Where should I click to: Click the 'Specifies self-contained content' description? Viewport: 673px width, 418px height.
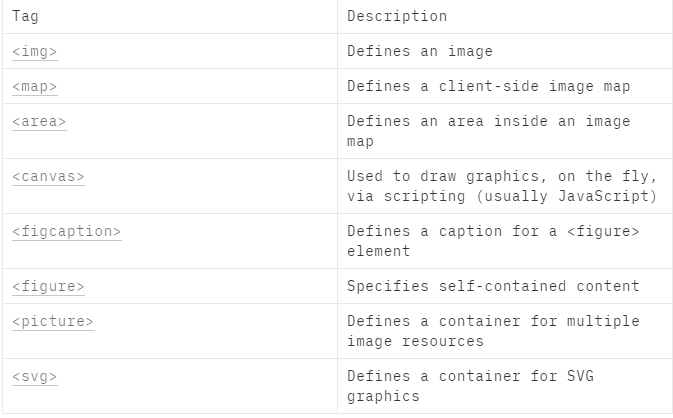coord(493,286)
